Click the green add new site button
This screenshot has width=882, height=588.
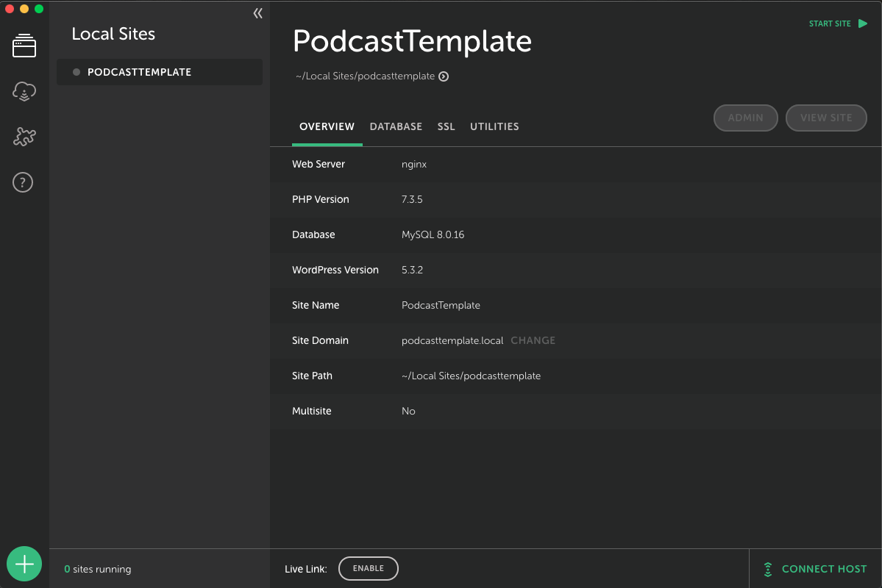point(24,564)
